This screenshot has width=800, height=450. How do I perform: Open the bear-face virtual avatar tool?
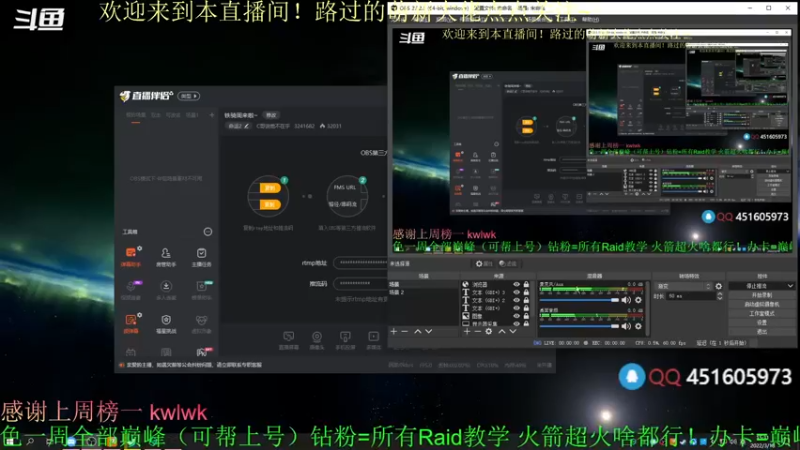pyautogui.click(x=201, y=323)
